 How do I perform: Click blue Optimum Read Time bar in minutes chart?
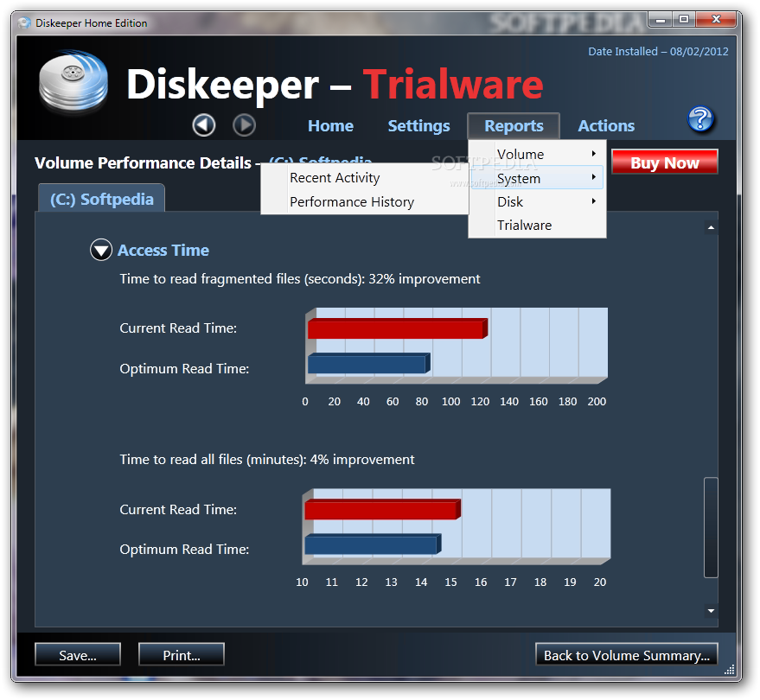(x=373, y=544)
